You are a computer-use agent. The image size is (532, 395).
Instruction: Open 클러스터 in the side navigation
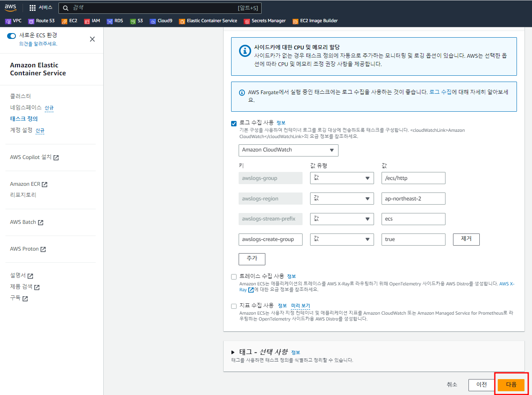coord(20,96)
